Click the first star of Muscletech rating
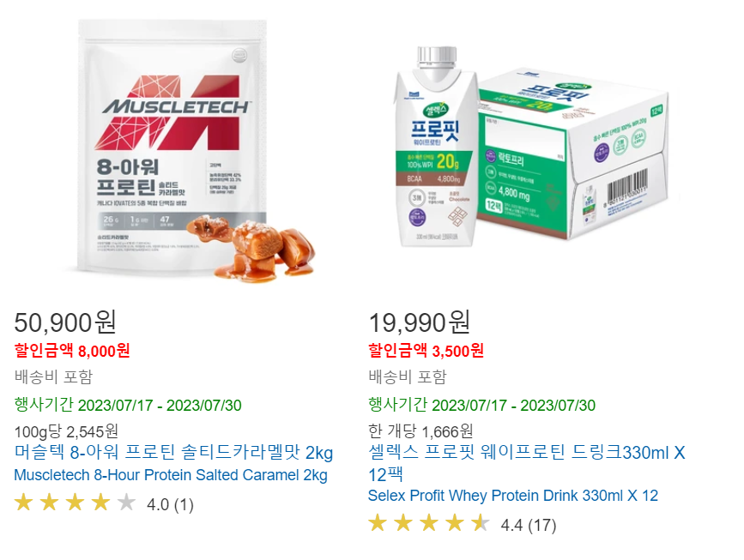Screen dimensions: 744x560 [x=24, y=503]
